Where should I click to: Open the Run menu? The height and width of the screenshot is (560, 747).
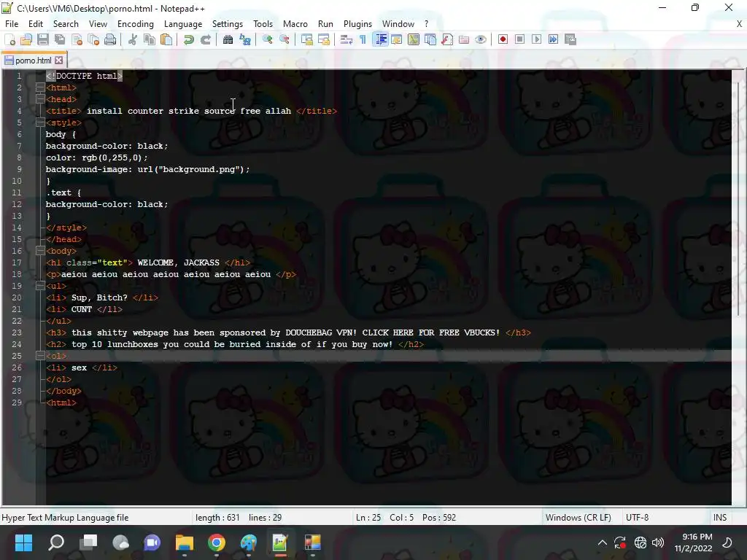pyautogui.click(x=325, y=24)
